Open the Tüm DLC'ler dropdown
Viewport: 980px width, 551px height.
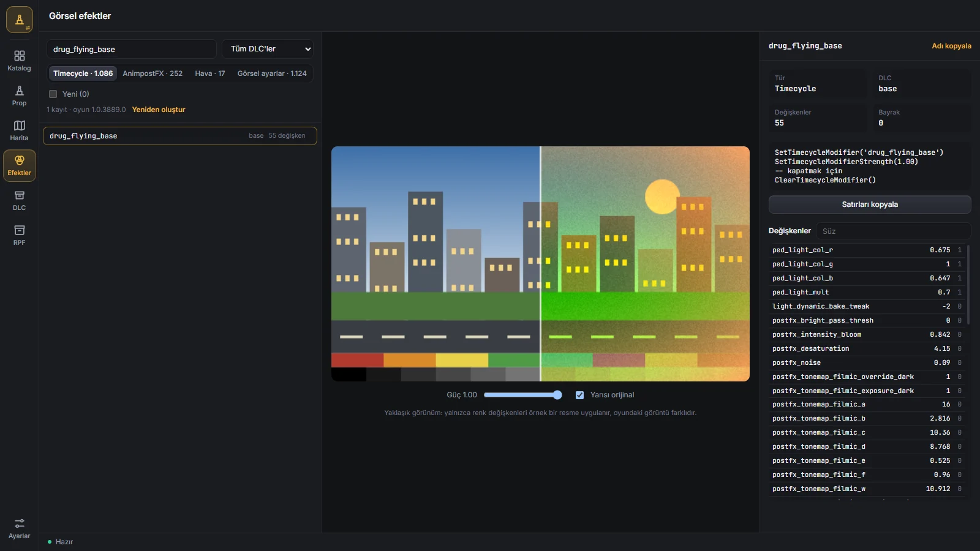point(268,49)
